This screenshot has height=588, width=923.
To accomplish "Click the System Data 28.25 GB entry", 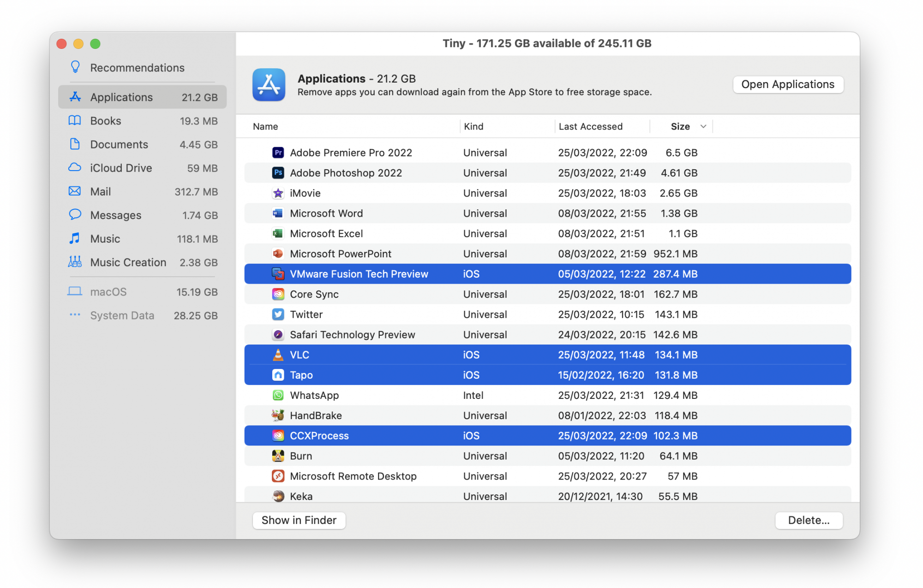I will (142, 315).
